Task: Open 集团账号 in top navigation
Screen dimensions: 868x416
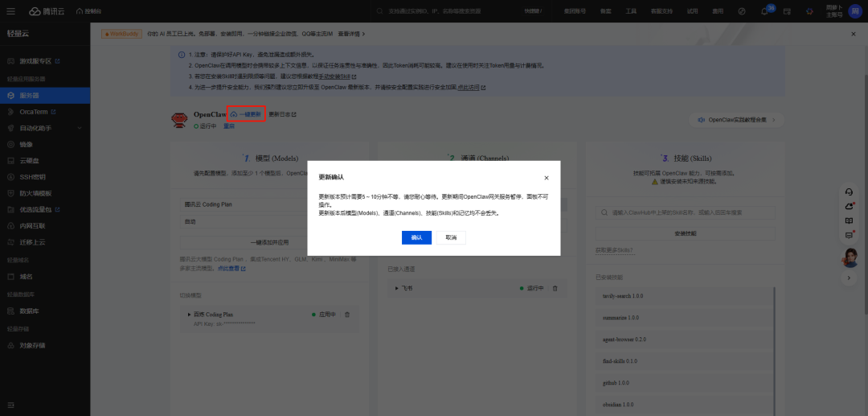Action: point(575,11)
